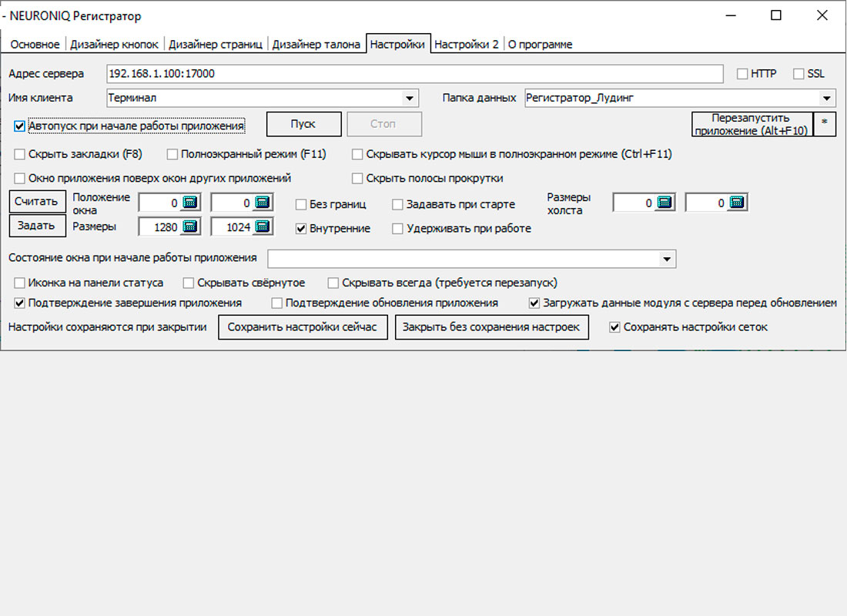Screen dimensions: 847x616
Task: Click the width value field showing 1280
Action: 160,227
